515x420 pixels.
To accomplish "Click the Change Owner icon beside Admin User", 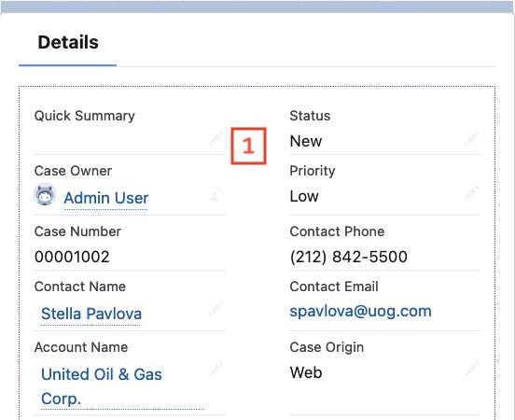I will pyautogui.click(x=216, y=194).
